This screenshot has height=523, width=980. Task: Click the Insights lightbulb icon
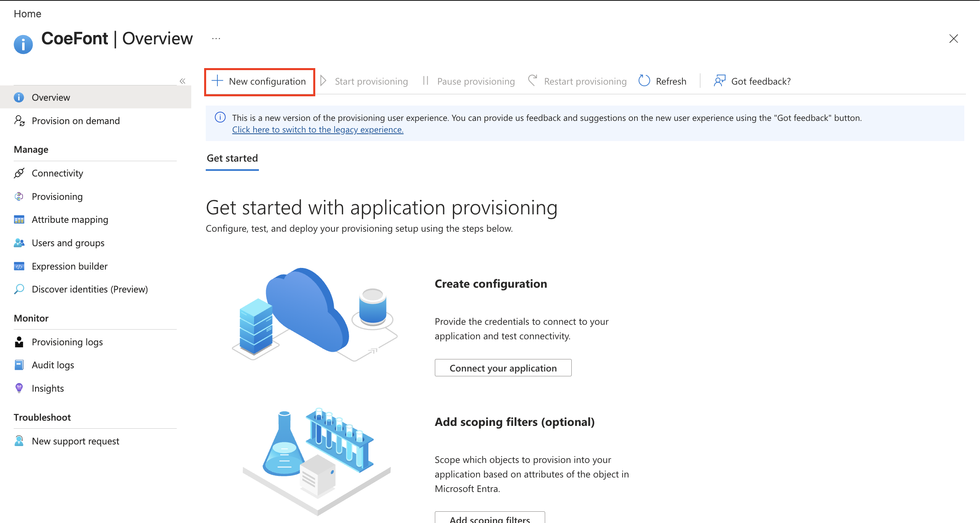coord(19,388)
